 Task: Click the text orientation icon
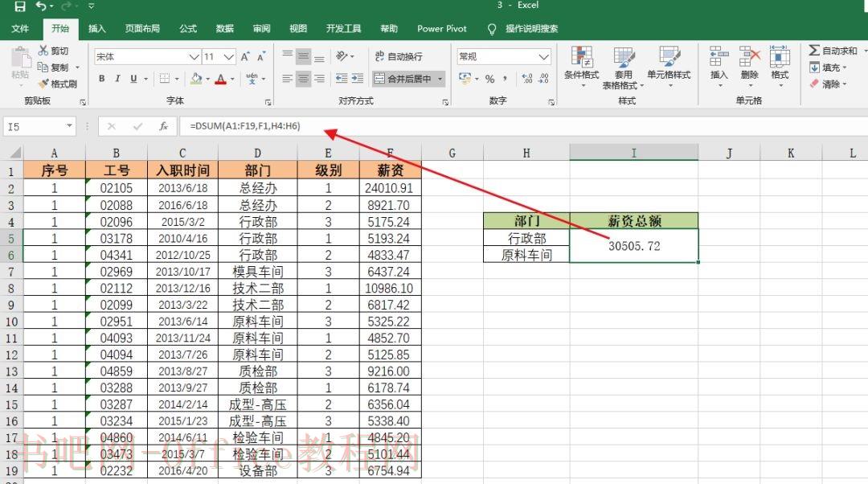(x=342, y=56)
